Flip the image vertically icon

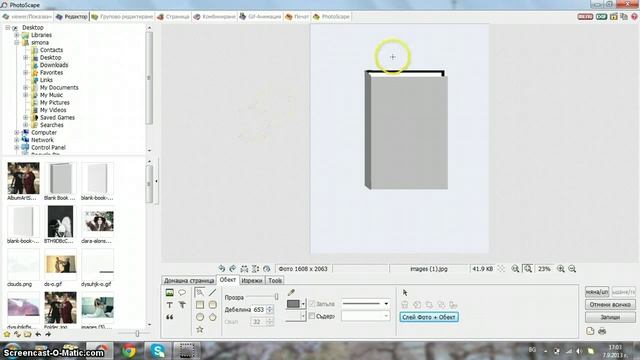pyautogui.click(x=256, y=269)
